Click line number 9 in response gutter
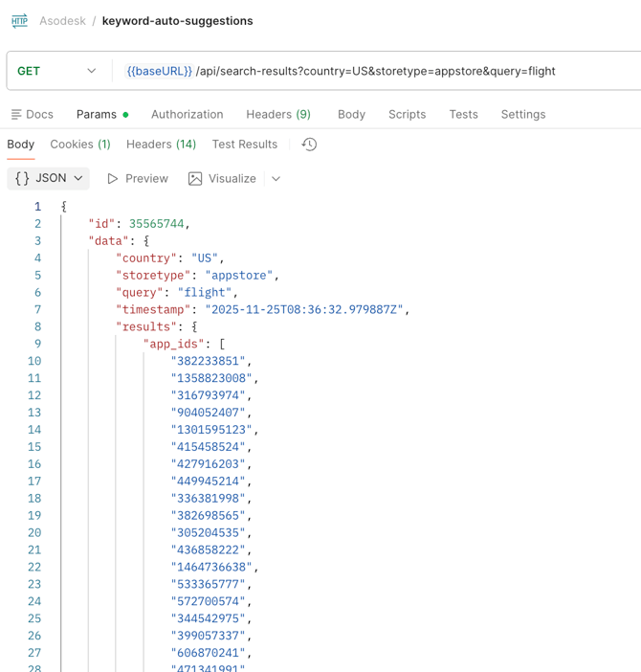This screenshot has height=672, width=641. click(x=37, y=344)
